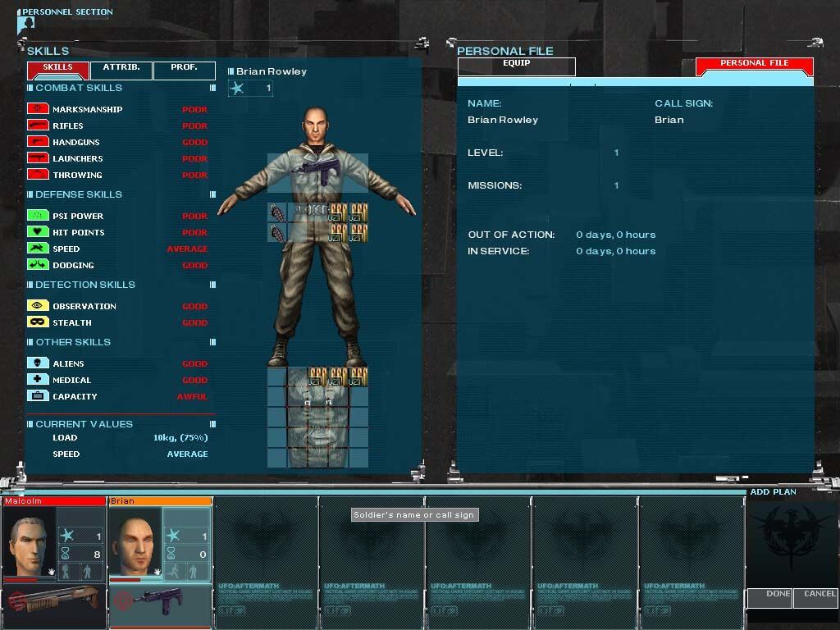Click the Done button
840x630 pixels.
coord(769,598)
